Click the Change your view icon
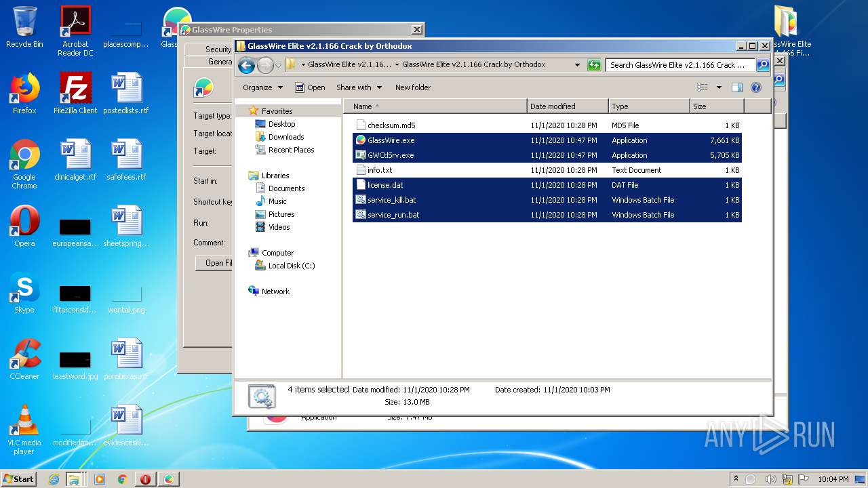The height and width of the screenshot is (488, 868). (703, 87)
